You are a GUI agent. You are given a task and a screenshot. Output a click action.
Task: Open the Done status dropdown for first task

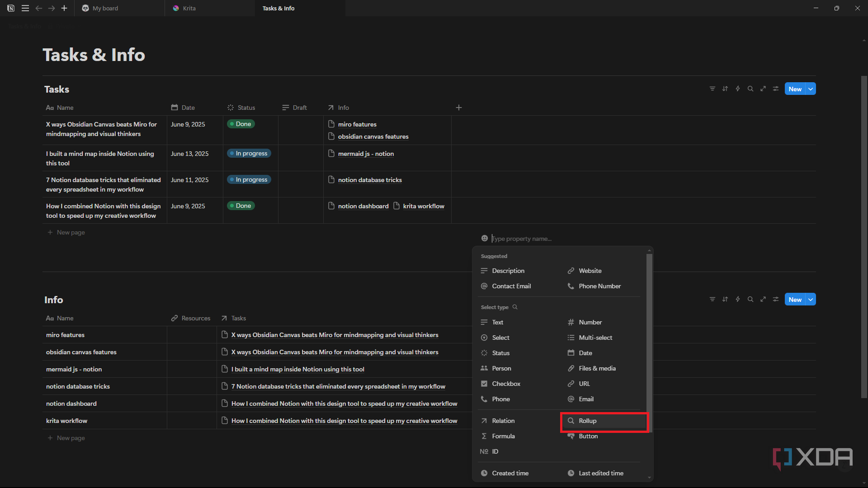(241, 124)
